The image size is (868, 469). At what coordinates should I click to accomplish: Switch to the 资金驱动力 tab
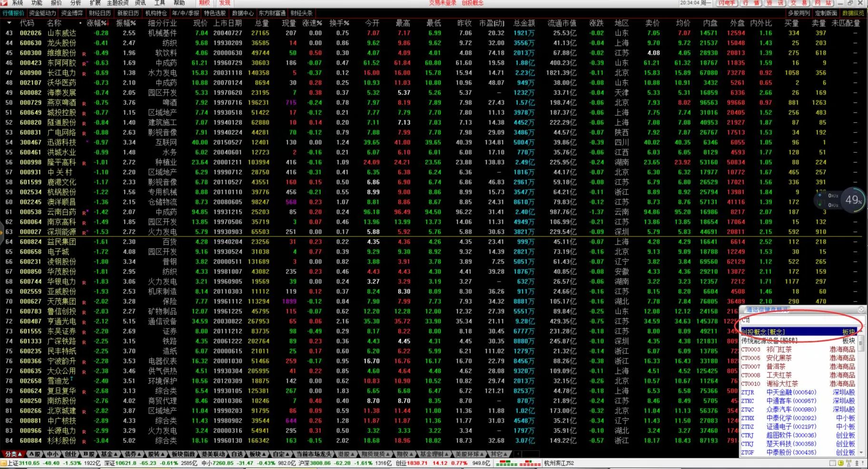[42, 13]
